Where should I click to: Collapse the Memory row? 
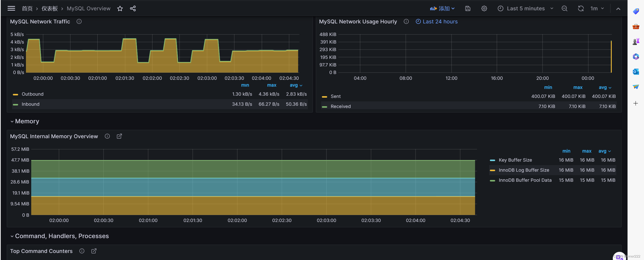[25, 121]
